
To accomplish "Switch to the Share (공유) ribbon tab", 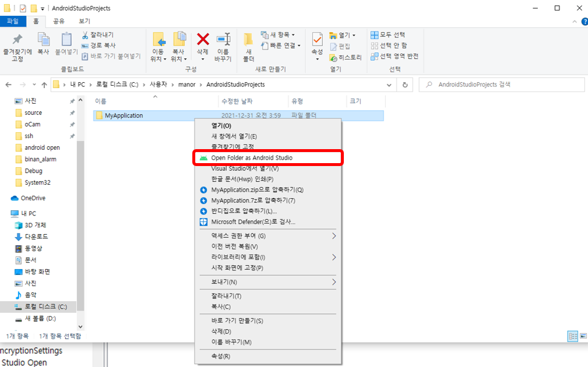I will click(58, 22).
